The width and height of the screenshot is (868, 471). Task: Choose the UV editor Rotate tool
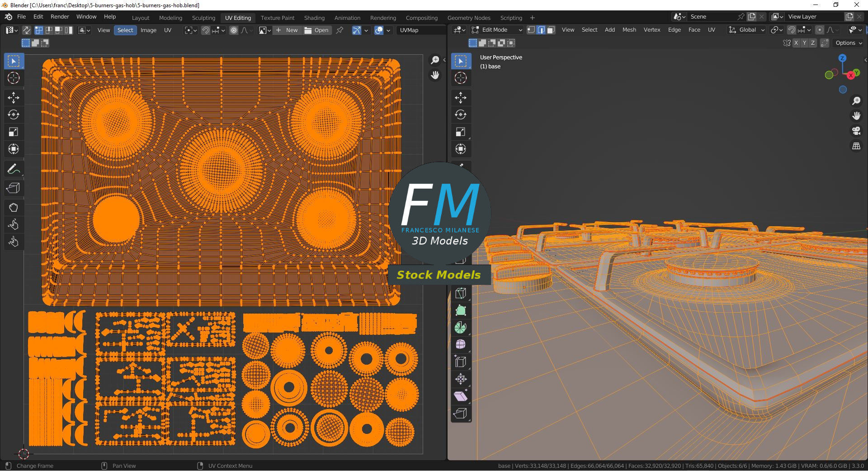click(x=14, y=114)
